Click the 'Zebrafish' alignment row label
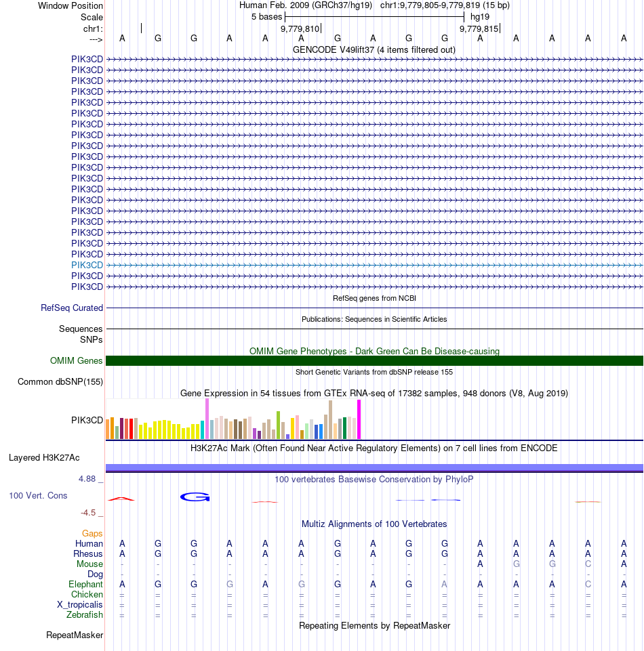The image size is (644, 651). pos(85,615)
